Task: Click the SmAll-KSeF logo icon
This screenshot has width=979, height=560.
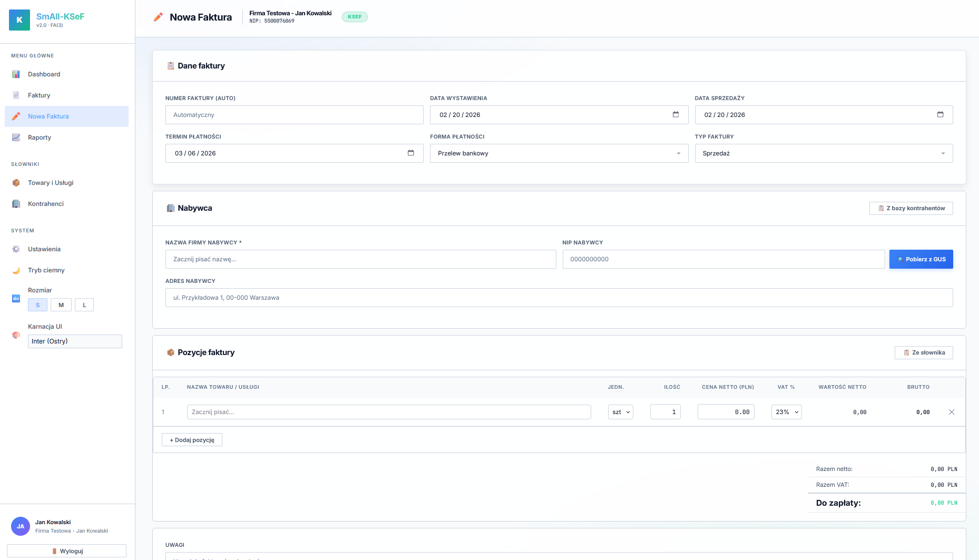Action: 19,20
